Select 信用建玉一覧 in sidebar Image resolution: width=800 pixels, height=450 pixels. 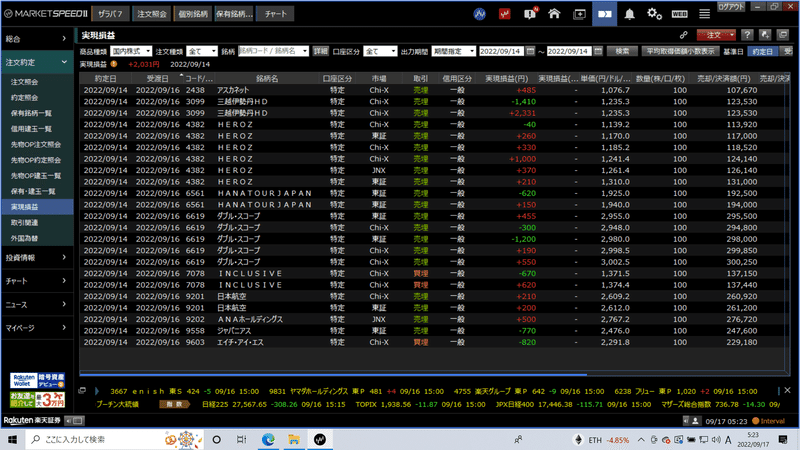click(x=31, y=129)
